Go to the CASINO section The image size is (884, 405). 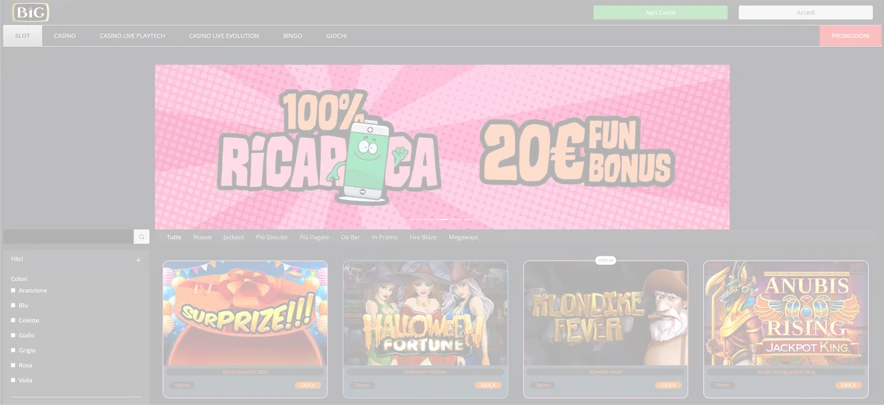65,36
